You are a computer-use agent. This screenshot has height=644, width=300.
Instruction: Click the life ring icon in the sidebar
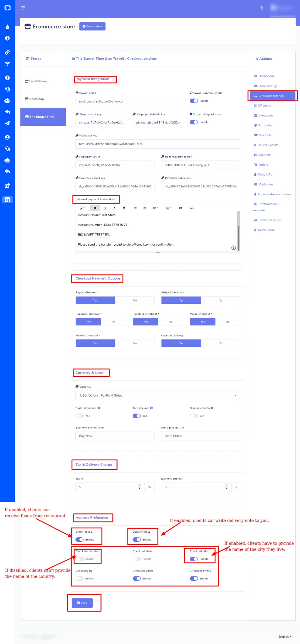7,38
